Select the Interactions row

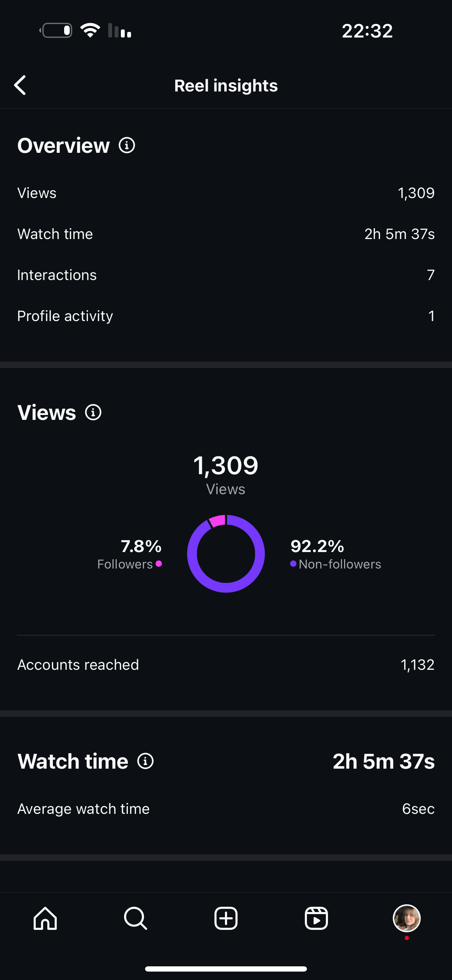(x=226, y=275)
